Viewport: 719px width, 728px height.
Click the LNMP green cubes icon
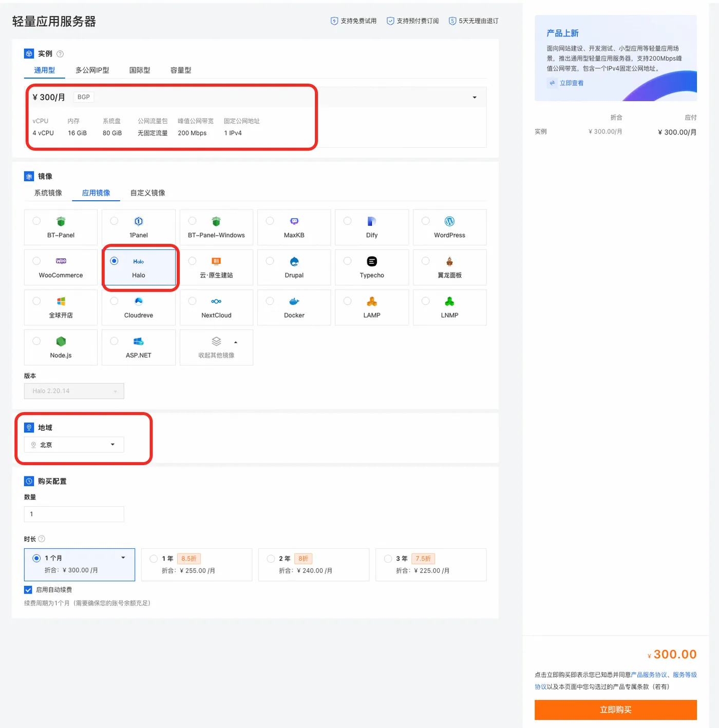[449, 301]
